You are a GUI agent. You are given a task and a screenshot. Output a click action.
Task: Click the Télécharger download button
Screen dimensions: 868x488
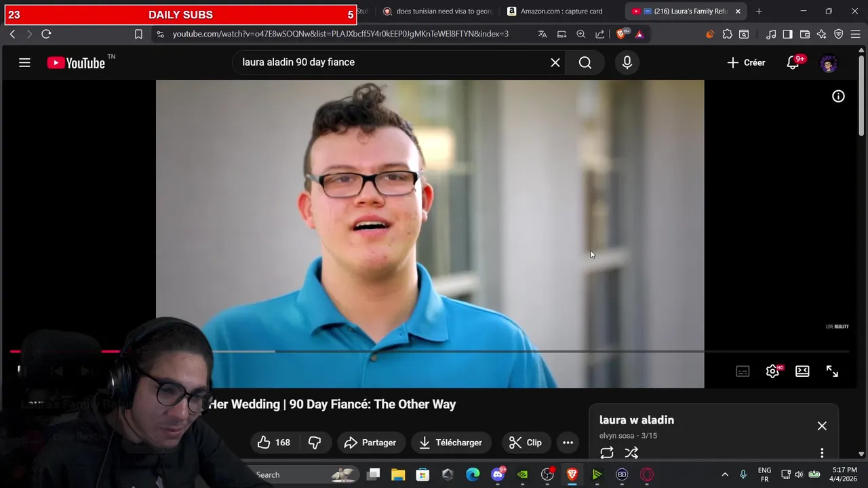point(450,443)
